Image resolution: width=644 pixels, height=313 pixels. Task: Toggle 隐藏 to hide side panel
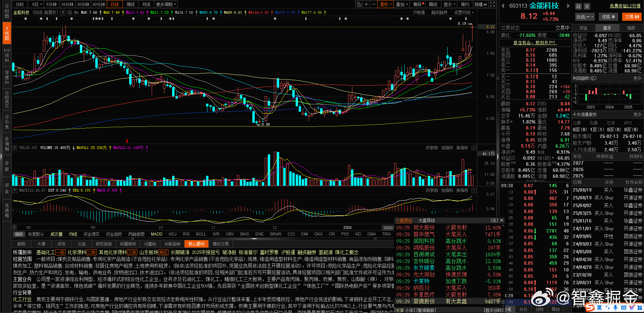pos(480,4)
